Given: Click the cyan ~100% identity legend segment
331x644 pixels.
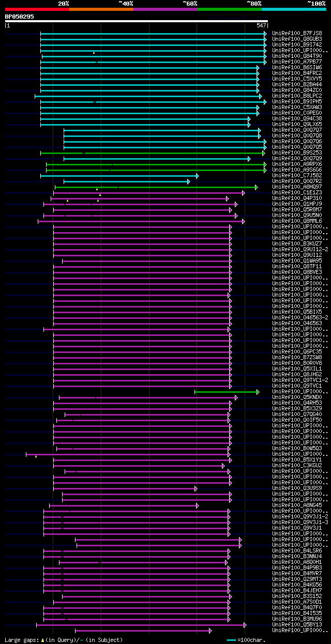Looking at the screenshot, I should point(294,9).
